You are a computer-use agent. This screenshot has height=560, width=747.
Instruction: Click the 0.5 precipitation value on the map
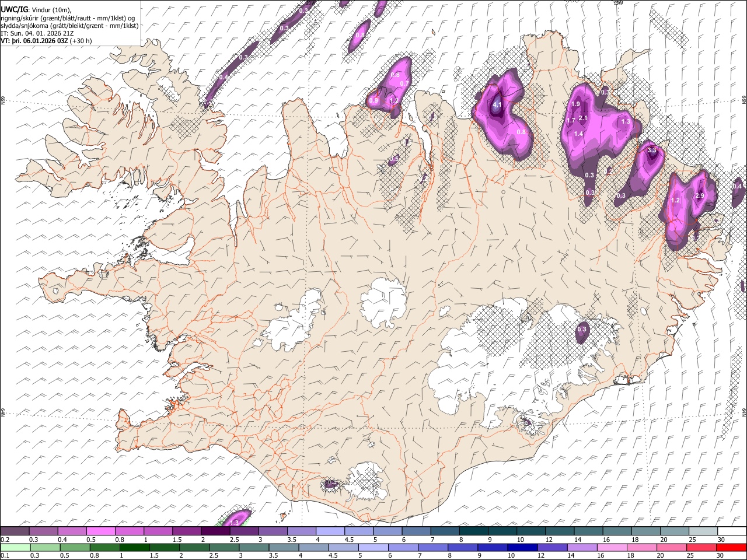point(394,159)
